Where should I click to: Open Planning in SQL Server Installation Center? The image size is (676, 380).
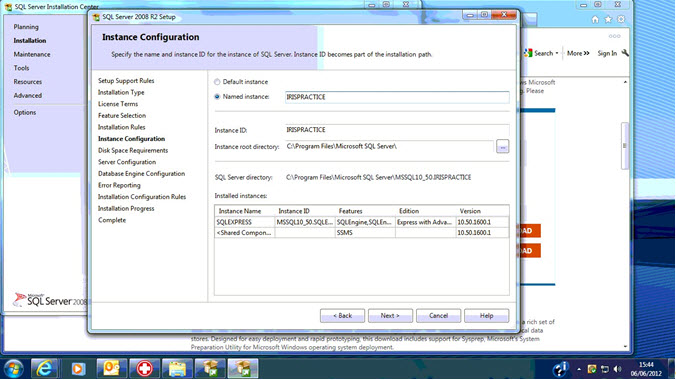(x=26, y=27)
